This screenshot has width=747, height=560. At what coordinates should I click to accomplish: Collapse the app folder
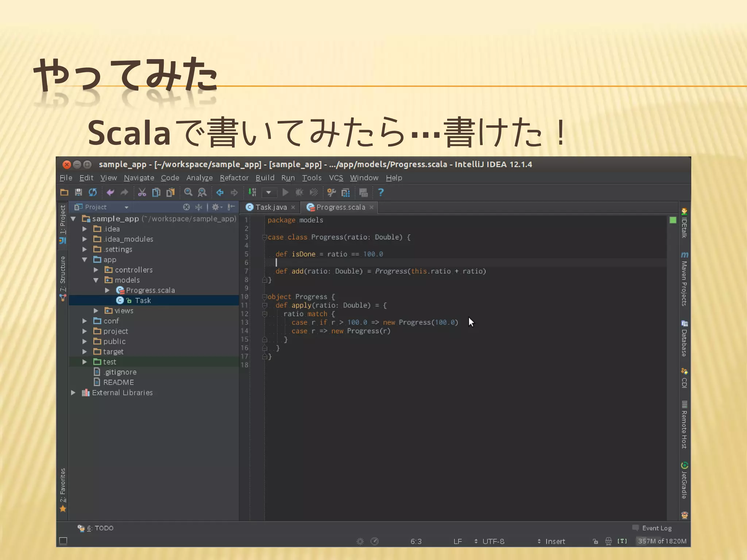pos(85,260)
